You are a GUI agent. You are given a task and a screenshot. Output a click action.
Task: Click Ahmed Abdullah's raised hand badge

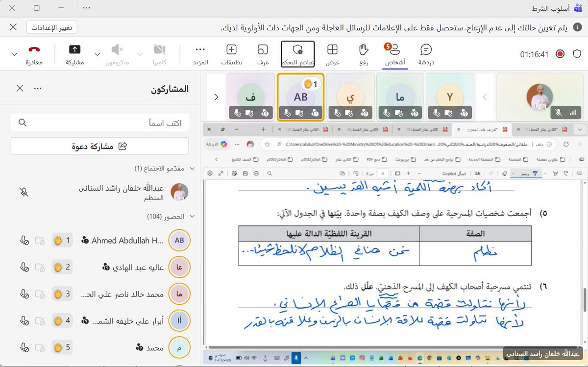63,240
